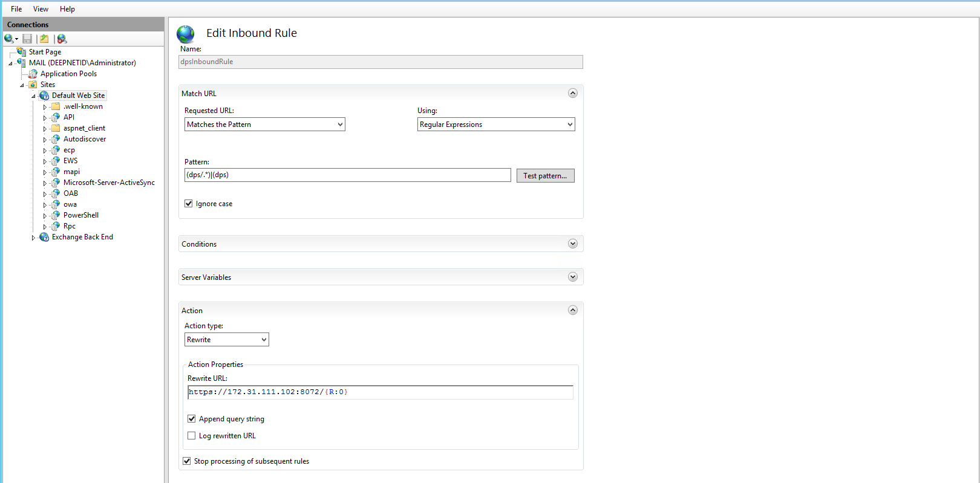Click into the Rewrite URL field
The width and height of the screenshot is (980, 483).
point(380,392)
